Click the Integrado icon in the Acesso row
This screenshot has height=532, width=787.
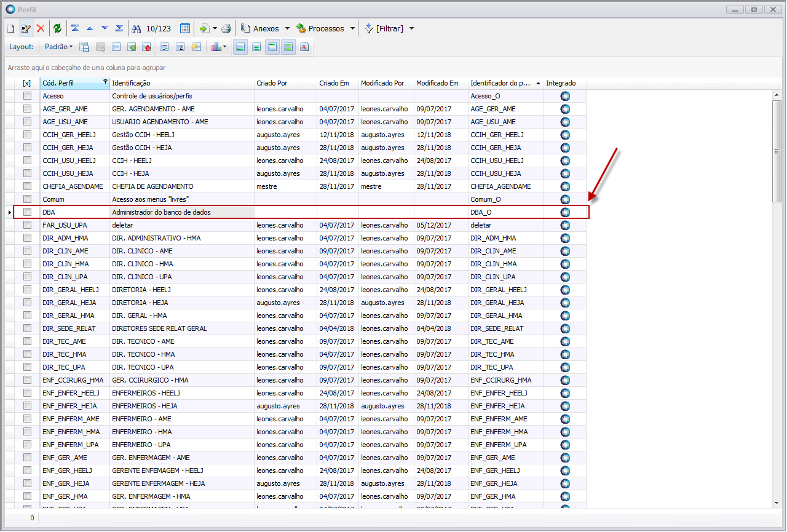tap(565, 96)
